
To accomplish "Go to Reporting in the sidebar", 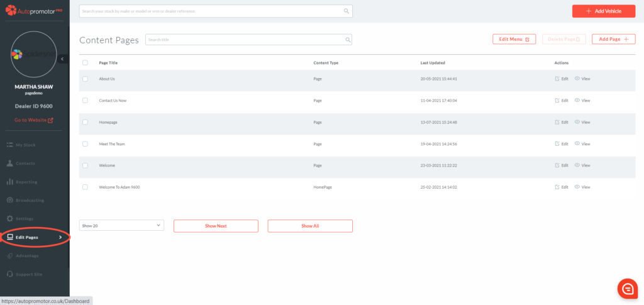I will [x=26, y=182].
